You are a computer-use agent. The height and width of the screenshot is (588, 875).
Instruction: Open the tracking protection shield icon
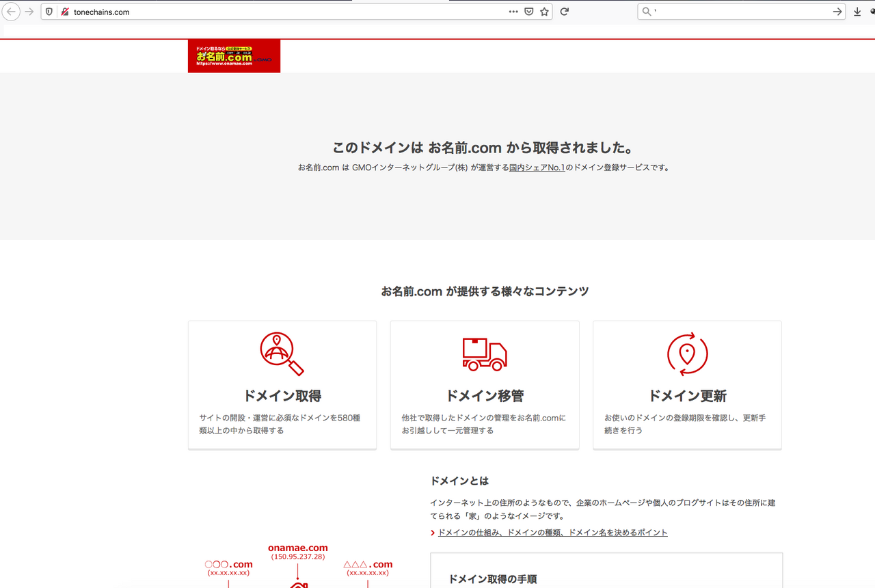49,12
